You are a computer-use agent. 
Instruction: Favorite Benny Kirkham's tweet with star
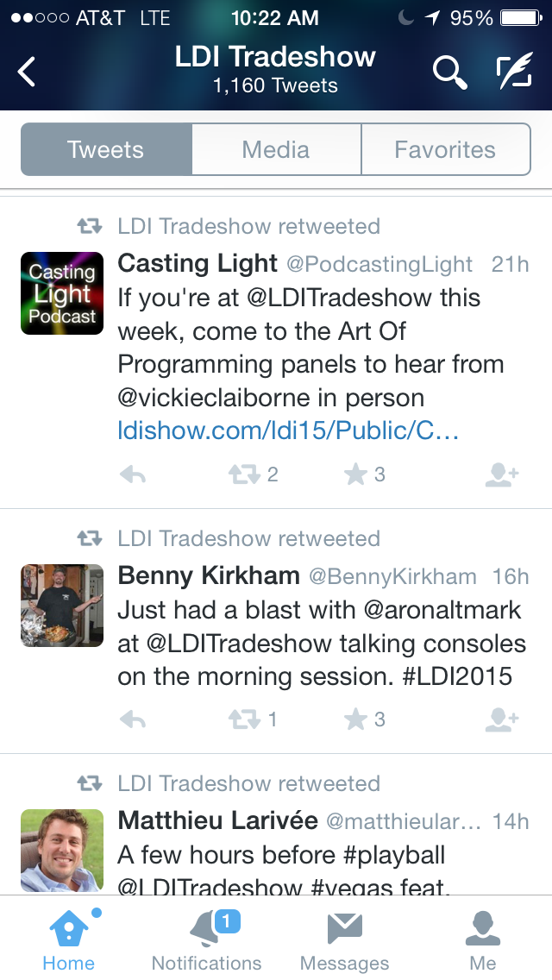click(x=356, y=719)
